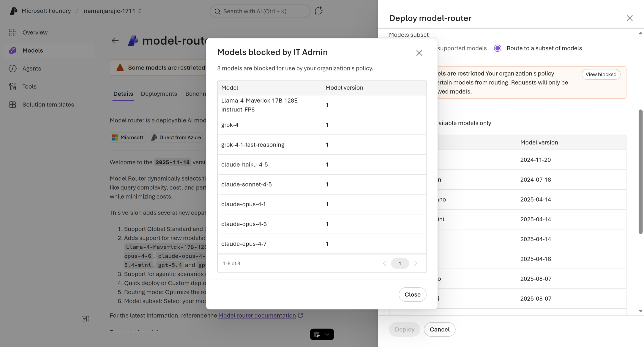Open Overview in the sidebar

49,32
